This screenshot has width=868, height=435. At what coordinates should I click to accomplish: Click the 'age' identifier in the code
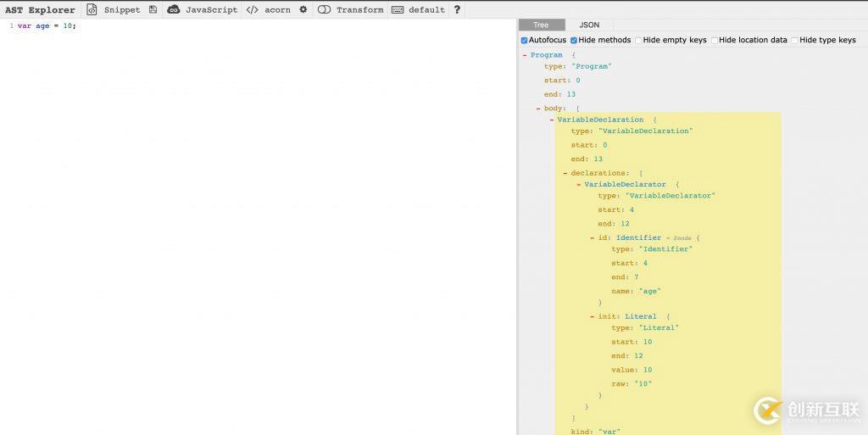tap(42, 26)
